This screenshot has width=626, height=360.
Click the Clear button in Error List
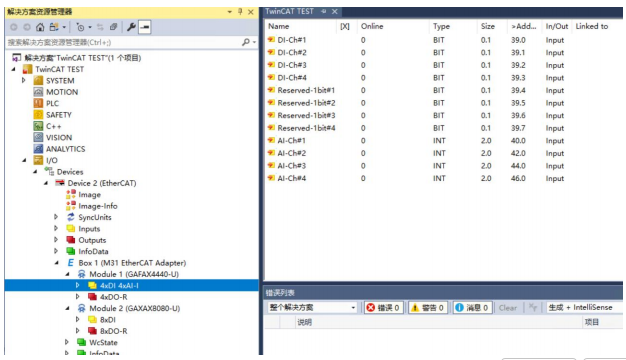click(507, 308)
